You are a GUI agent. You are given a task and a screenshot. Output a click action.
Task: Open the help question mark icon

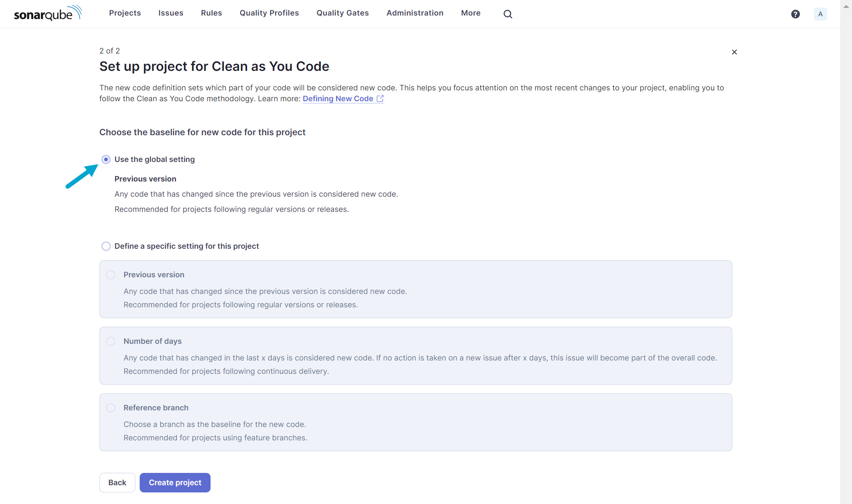click(x=795, y=14)
